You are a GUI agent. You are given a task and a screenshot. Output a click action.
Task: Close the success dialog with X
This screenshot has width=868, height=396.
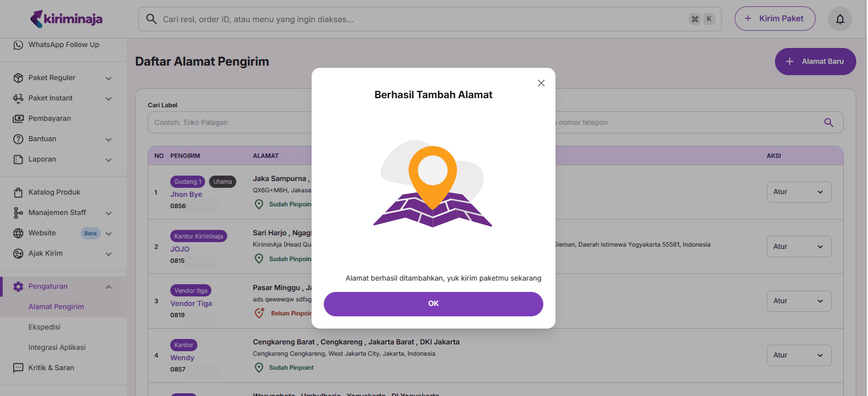541,83
